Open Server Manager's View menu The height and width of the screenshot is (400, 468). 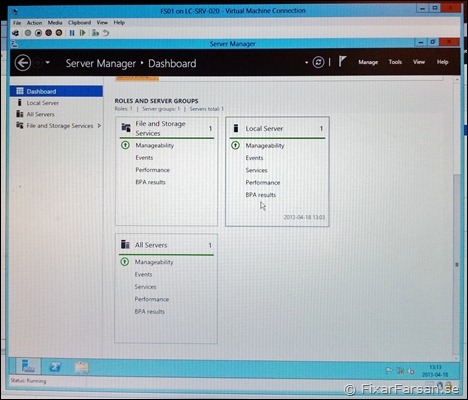pos(419,62)
